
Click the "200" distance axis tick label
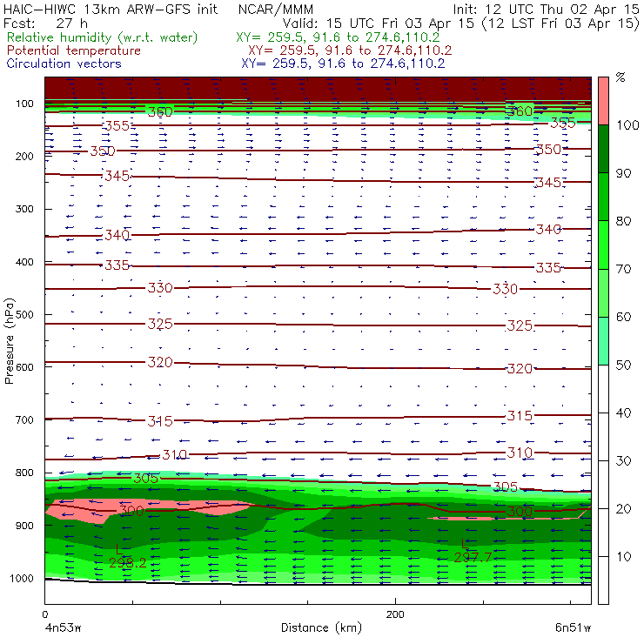pos(395,614)
